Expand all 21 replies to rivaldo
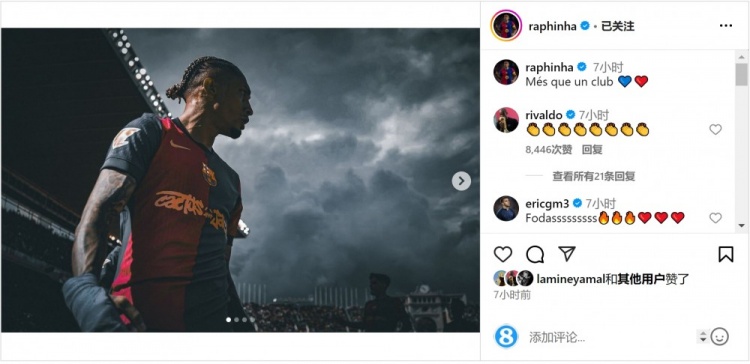The image size is (750, 364). [594, 176]
